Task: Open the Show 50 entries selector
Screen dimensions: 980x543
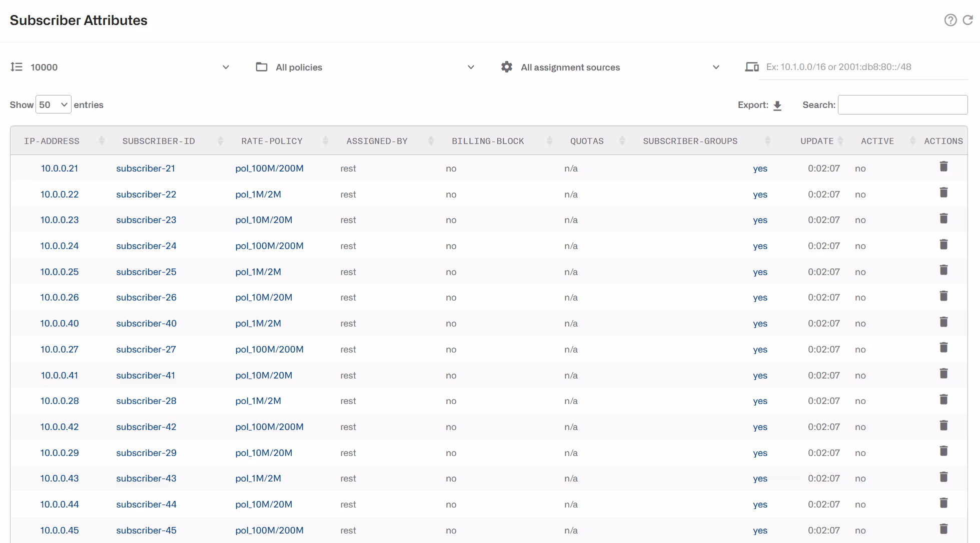Action: (53, 104)
